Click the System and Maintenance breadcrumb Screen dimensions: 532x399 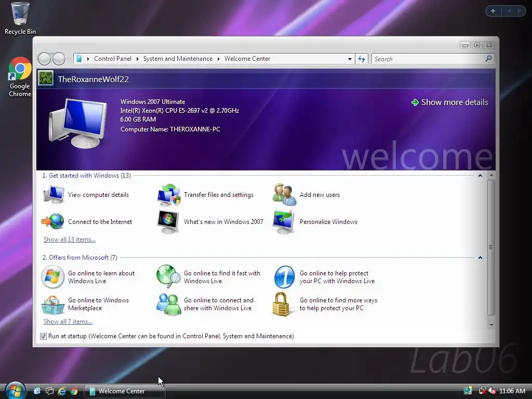pos(178,59)
